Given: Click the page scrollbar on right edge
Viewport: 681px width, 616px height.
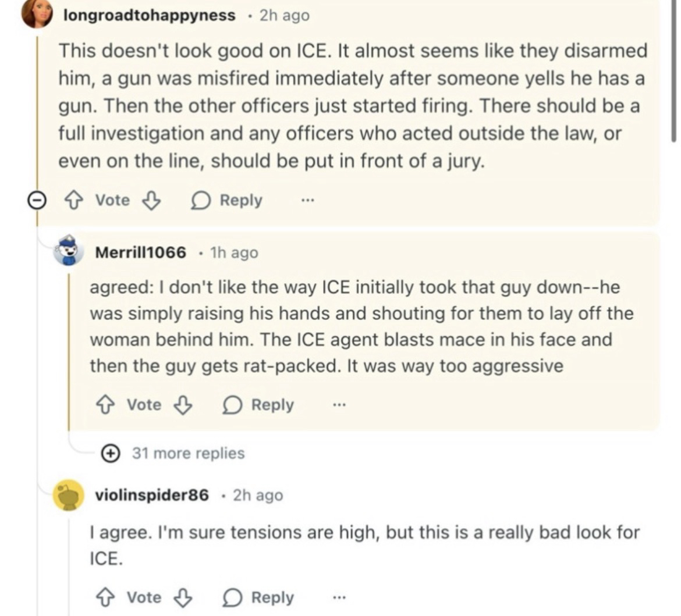Looking at the screenshot, I should [675, 70].
